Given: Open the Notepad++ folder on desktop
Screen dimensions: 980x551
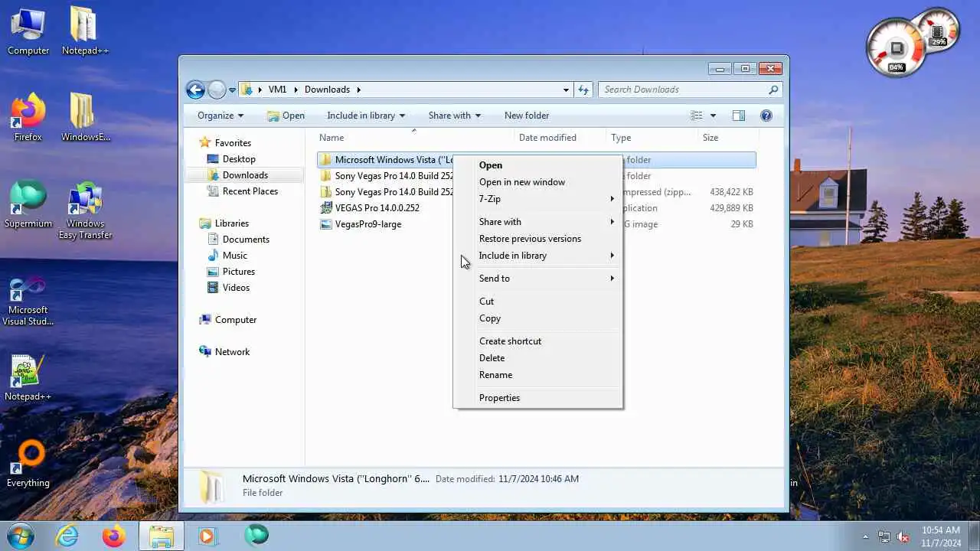Looking at the screenshot, I should coord(85,31).
